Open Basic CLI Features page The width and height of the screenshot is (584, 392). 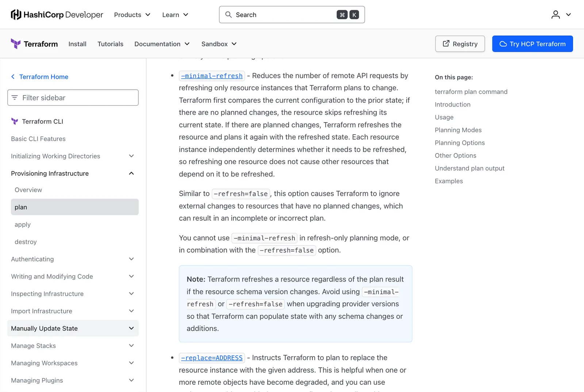tap(38, 139)
